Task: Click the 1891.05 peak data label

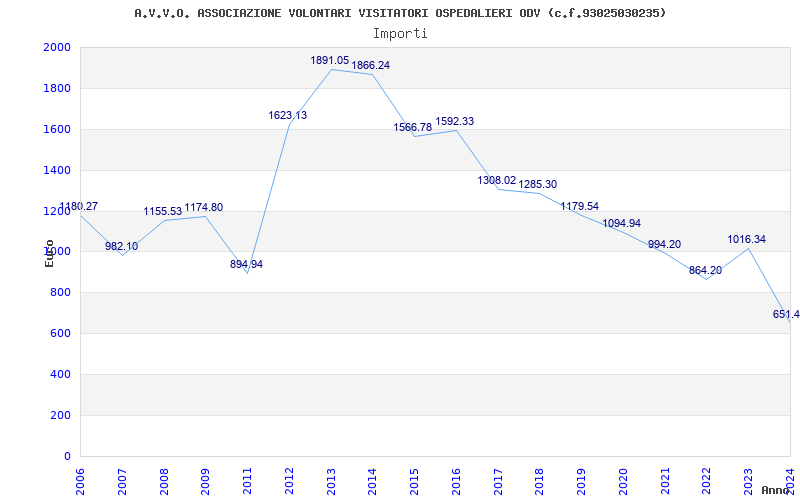Action: click(x=330, y=61)
